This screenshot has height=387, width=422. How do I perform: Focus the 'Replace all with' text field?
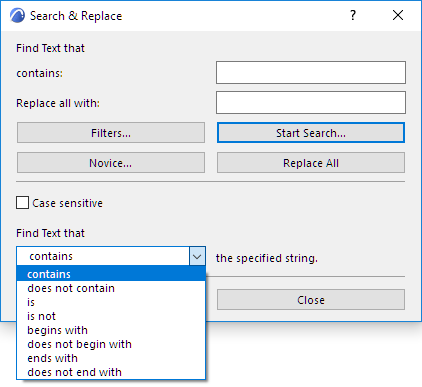tap(311, 102)
